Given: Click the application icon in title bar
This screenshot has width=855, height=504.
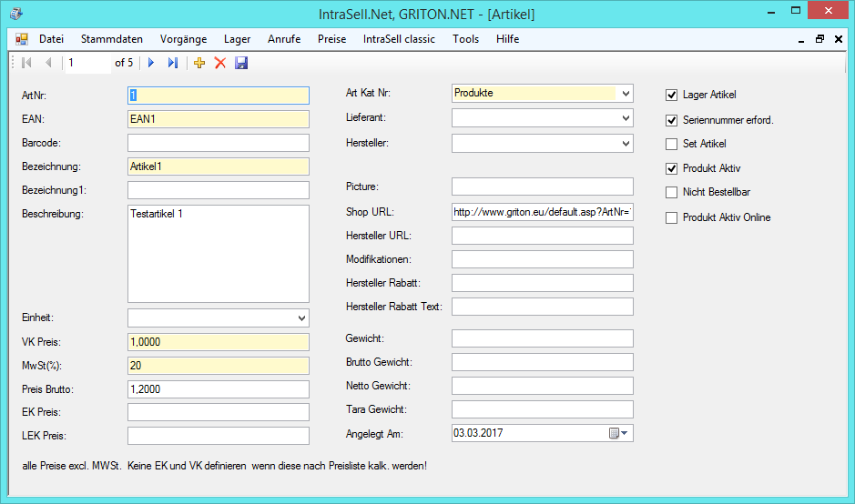Looking at the screenshot, I should pyautogui.click(x=16, y=14).
